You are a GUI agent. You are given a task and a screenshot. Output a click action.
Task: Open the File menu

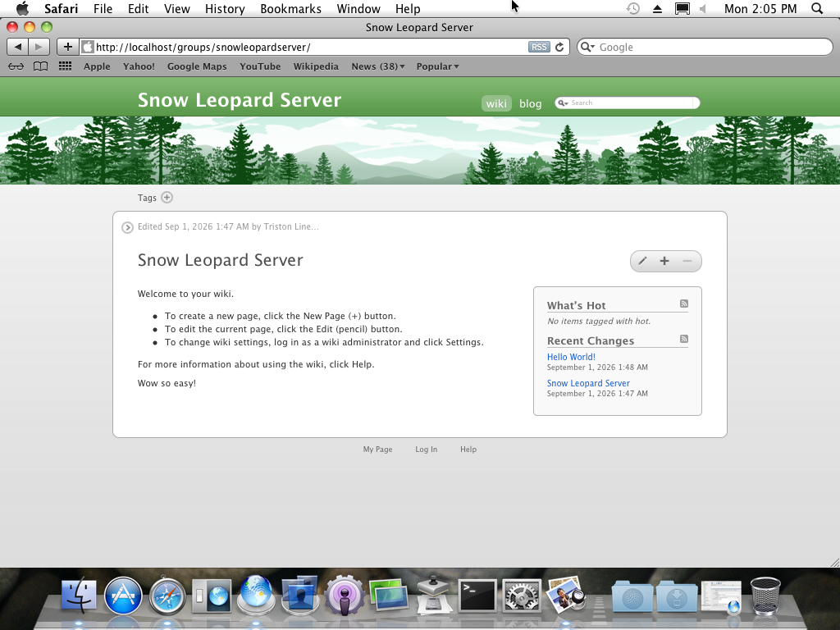[103, 8]
